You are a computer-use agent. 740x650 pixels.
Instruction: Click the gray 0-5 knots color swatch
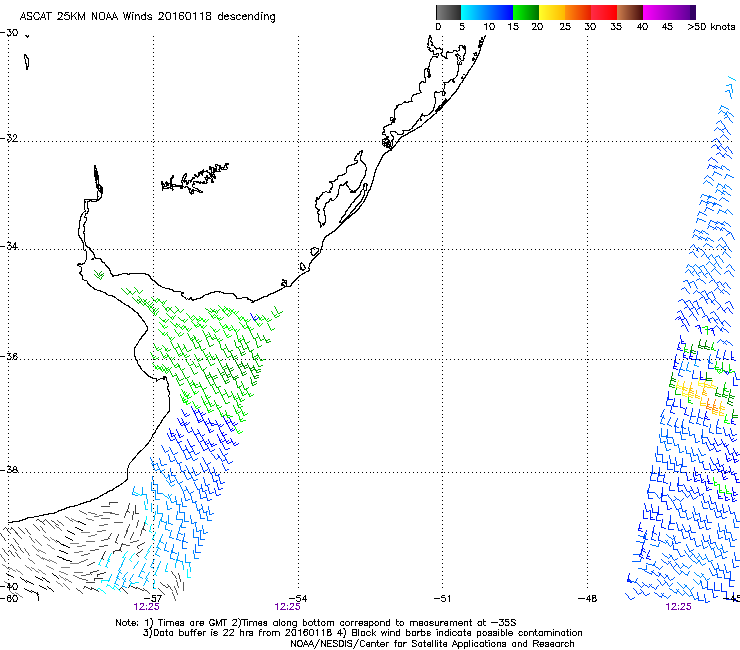pos(448,12)
